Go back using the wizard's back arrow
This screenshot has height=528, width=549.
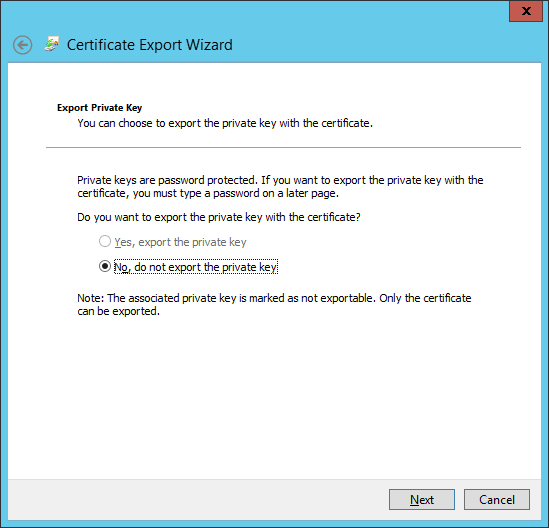coord(23,45)
